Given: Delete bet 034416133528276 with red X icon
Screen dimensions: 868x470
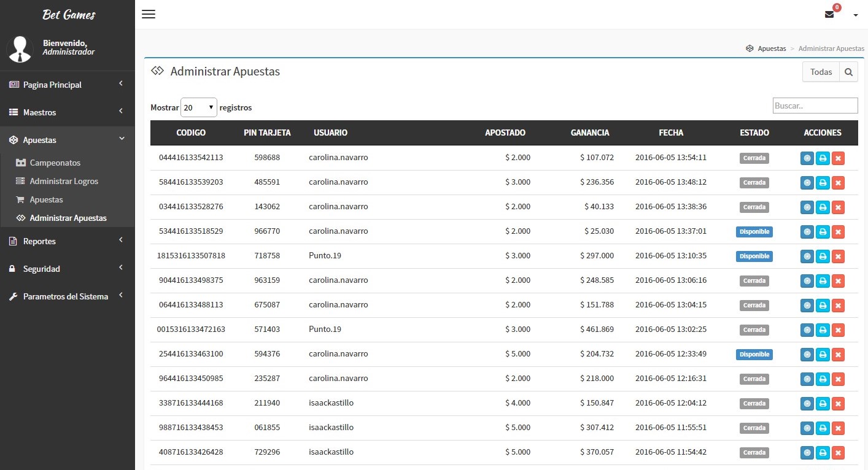Looking at the screenshot, I should point(838,207).
